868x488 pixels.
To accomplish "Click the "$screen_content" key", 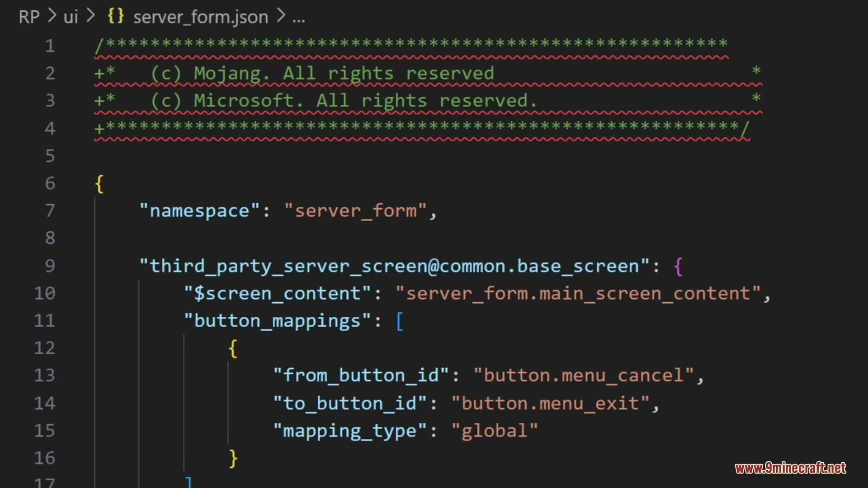I will coord(278,294).
